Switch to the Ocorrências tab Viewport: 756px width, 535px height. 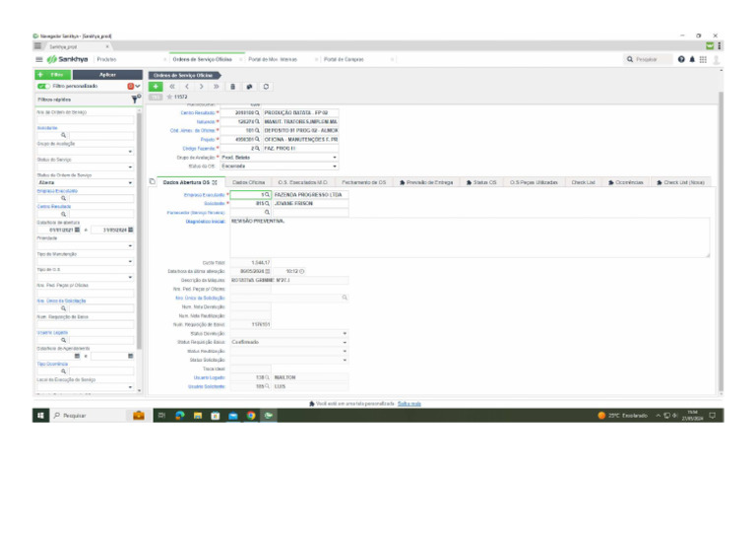pos(626,182)
